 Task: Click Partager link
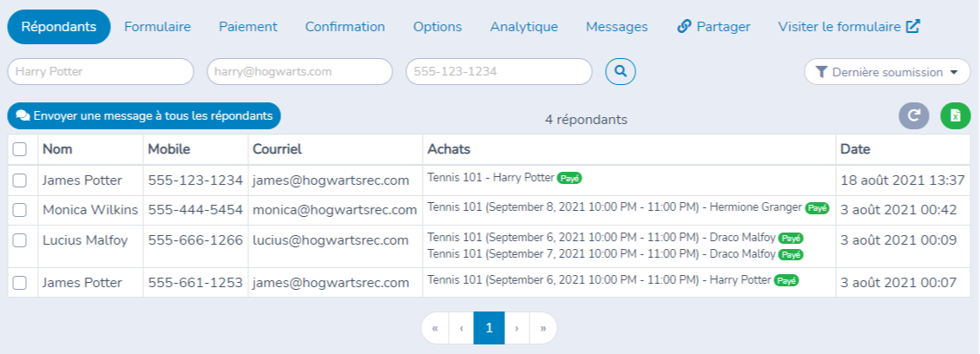(714, 27)
